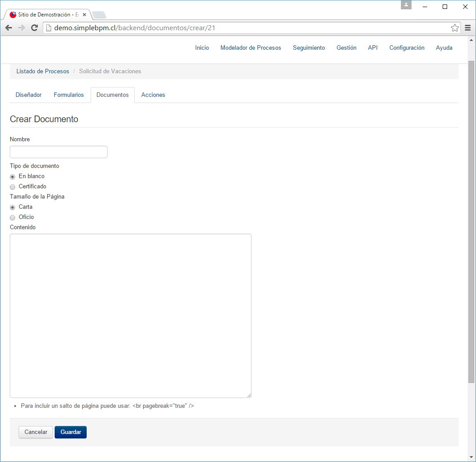Open the Inicio menu item
The height and width of the screenshot is (462, 476).
click(202, 48)
